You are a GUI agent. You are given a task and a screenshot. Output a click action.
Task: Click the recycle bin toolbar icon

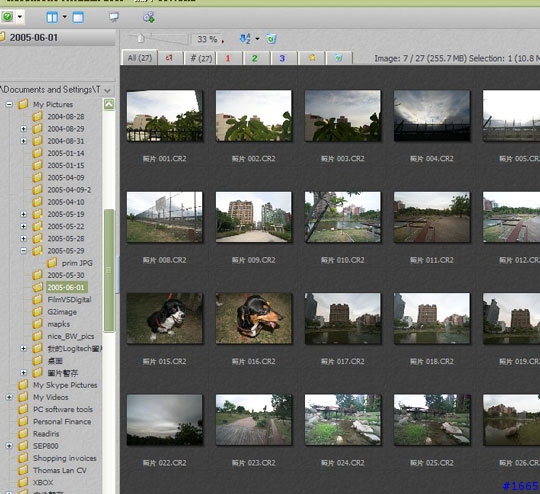[x=271, y=39]
